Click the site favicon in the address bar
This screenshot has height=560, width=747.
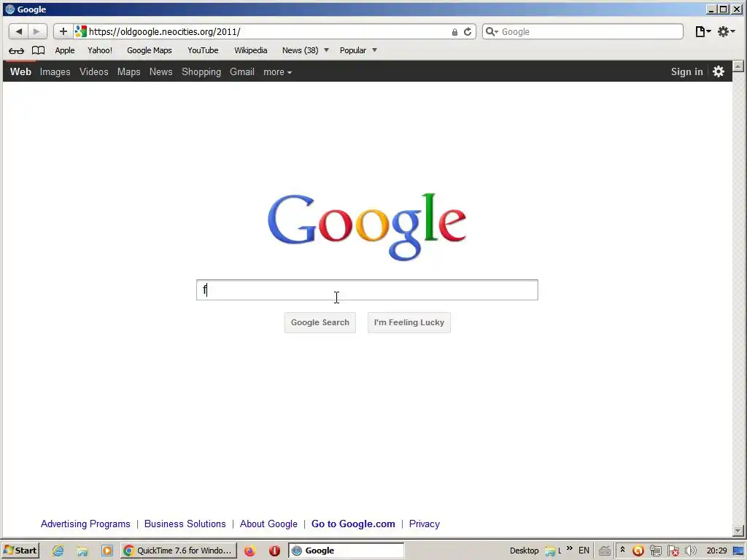(81, 31)
